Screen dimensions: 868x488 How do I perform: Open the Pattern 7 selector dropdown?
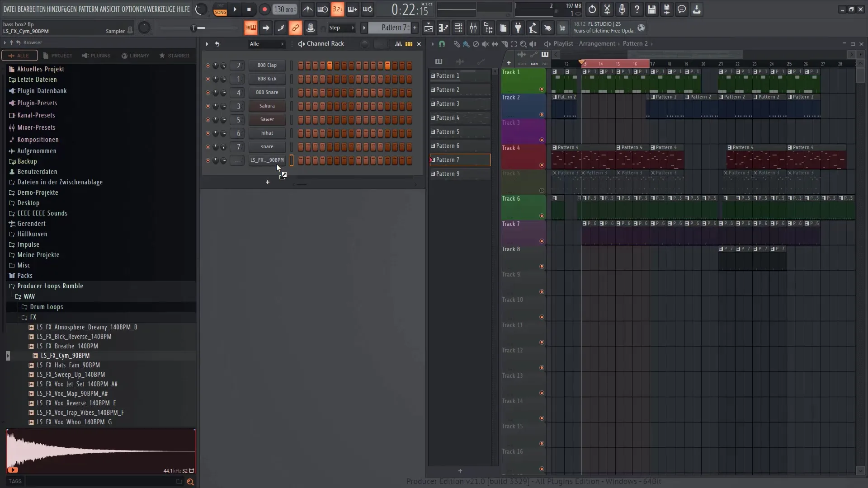point(390,28)
